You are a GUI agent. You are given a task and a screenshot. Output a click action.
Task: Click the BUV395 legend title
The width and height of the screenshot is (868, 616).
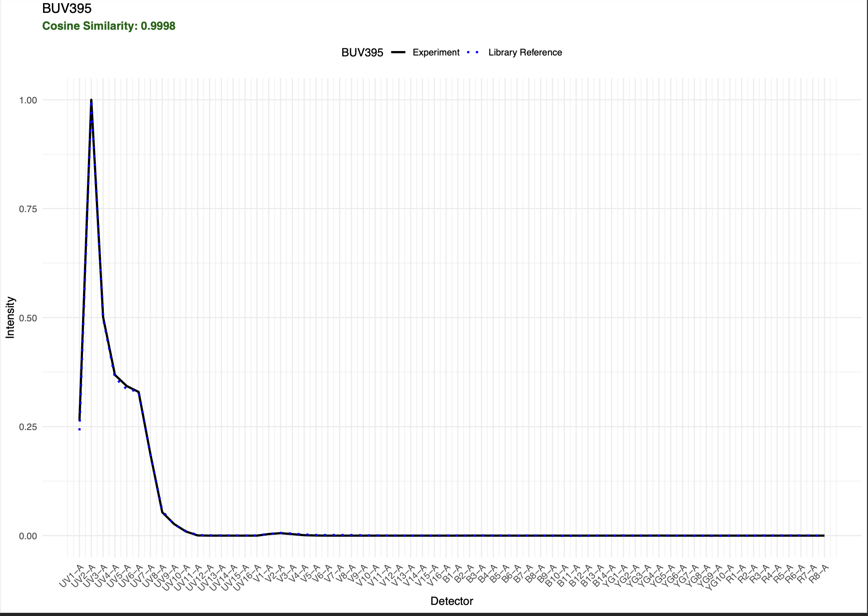click(x=362, y=53)
